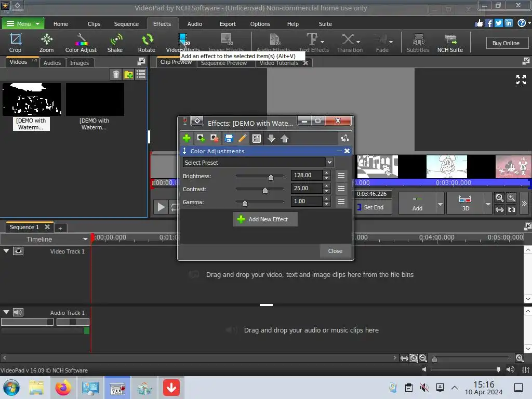Increase Brightness value stepper
This screenshot has height=399, width=532.
click(x=326, y=172)
